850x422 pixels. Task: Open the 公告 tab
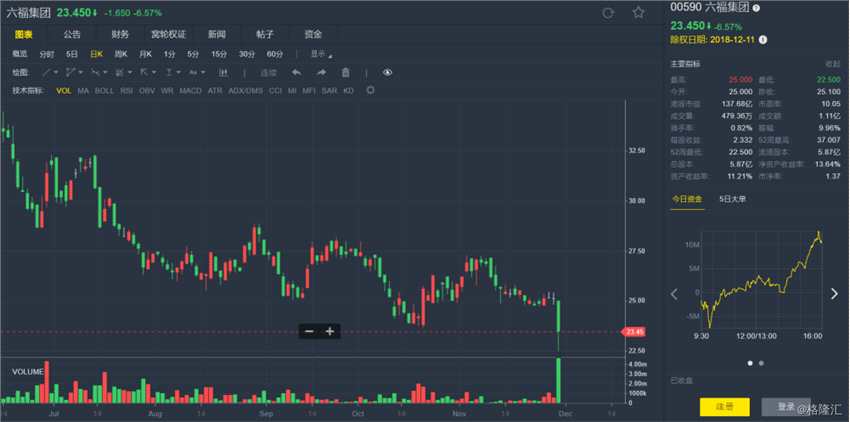click(x=72, y=35)
